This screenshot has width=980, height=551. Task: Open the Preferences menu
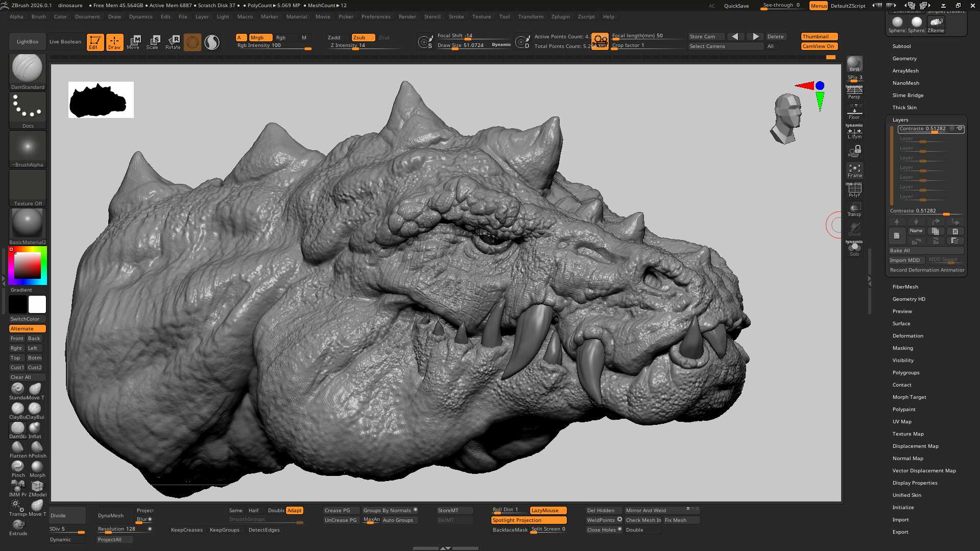point(375,16)
